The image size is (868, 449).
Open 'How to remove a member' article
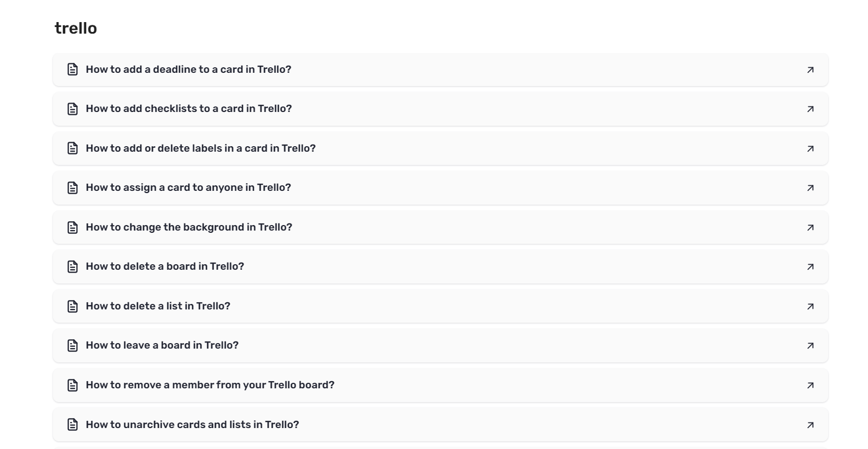(440, 385)
